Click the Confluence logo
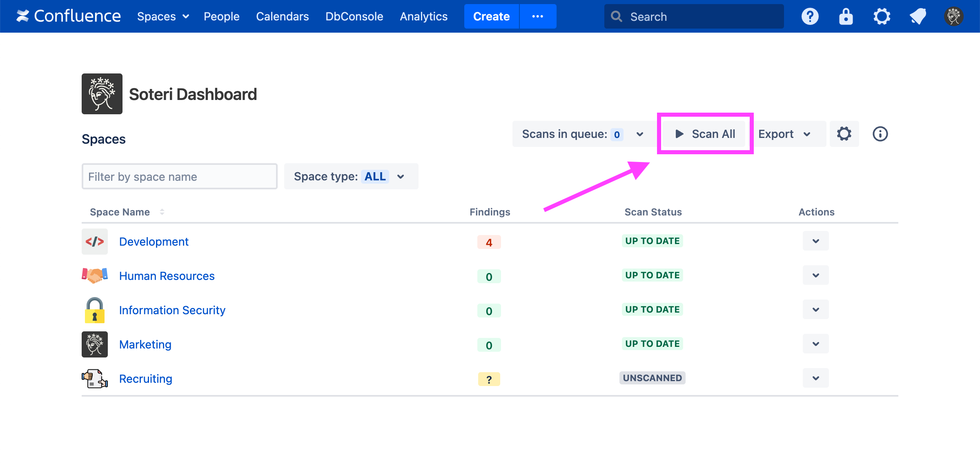 [x=68, y=16]
